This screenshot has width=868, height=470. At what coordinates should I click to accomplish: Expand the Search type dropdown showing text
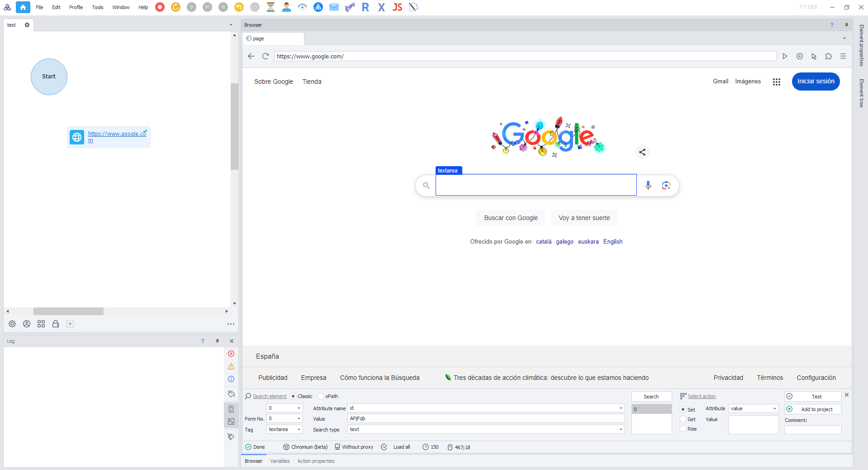pos(621,429)
